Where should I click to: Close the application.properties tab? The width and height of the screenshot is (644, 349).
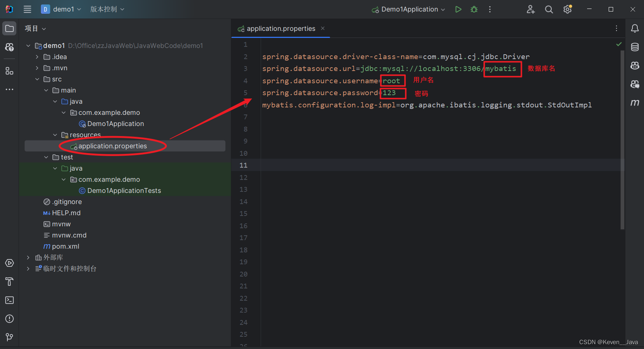tap(323, 28)
